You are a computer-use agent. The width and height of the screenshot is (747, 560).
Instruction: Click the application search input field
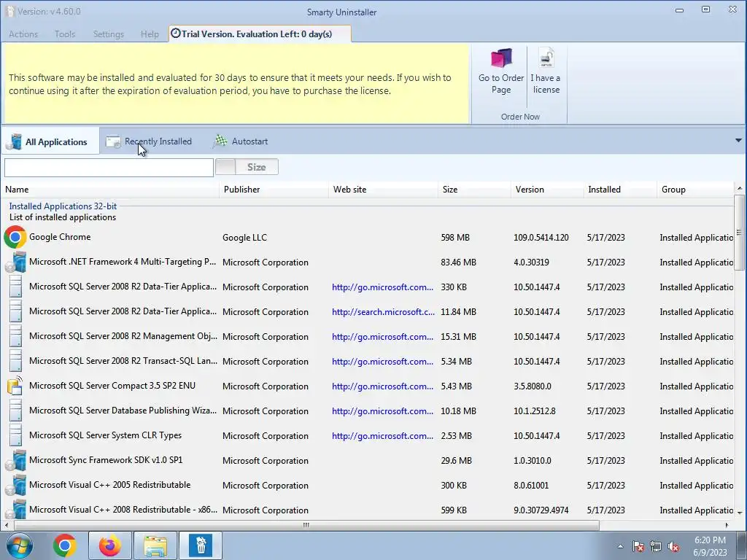[x=109, y=167]
